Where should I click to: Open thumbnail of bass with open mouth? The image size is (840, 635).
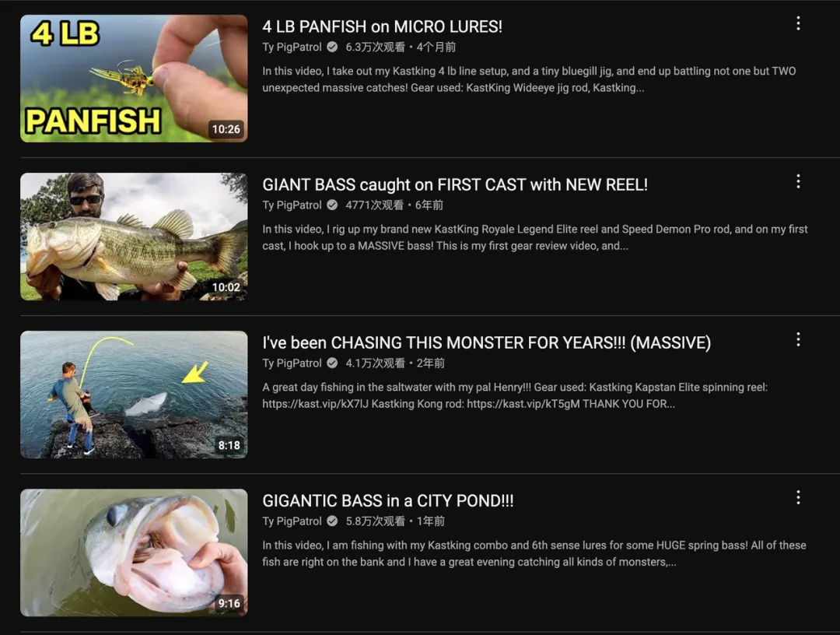click(134, 553)
